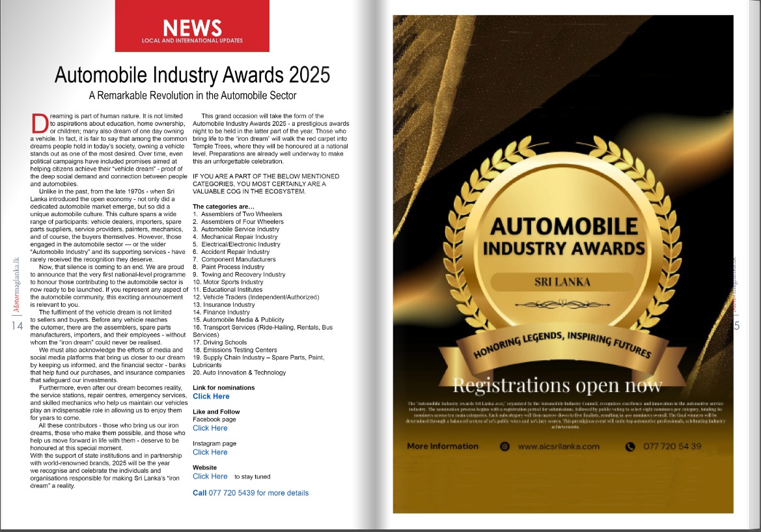The width and height of the screenshot is (761, 532).
Task: Click the SRI LANKA label on the badge
Action: pos(562,283)
